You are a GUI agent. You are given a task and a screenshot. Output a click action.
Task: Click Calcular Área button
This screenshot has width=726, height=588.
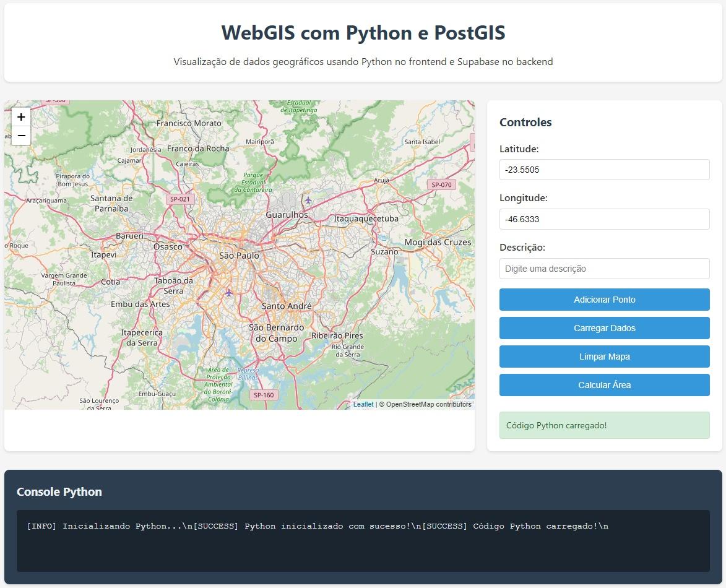click(604, 385)
